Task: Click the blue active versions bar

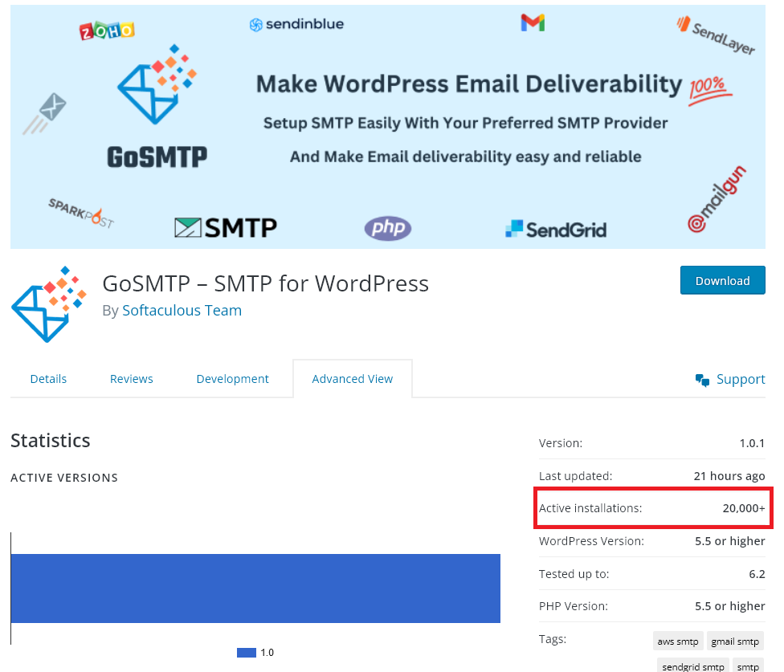Action: [255, 588]
